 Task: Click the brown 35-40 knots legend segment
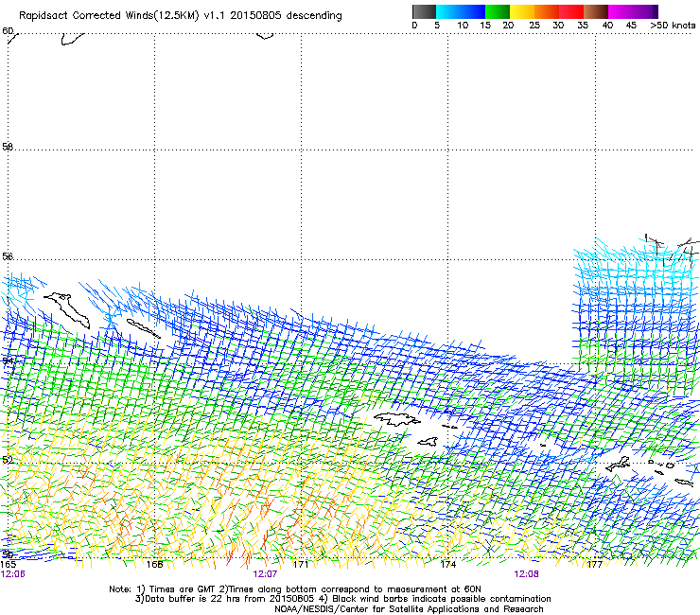[x=596, y=11]
